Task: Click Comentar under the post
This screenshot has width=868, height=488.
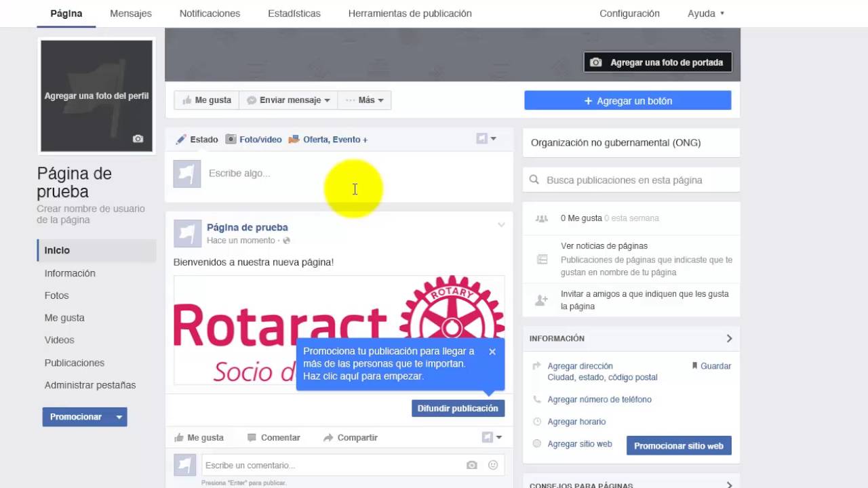Action: [x=273, y=438]
